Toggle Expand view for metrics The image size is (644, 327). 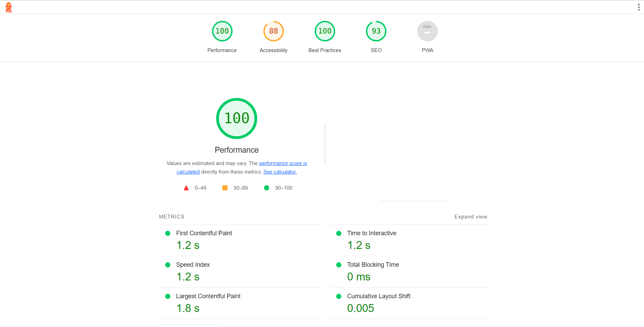click(471, 217)
